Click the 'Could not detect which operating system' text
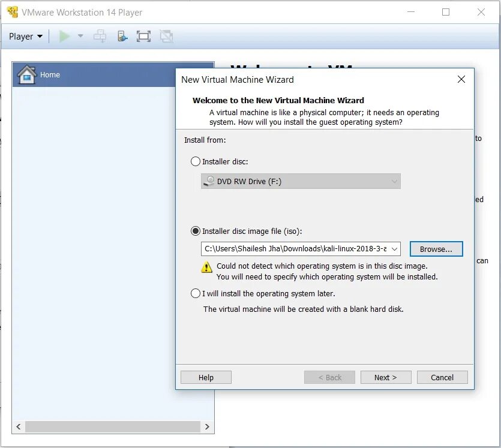This screenshot has height=448, width=501. (x=322, y=266)
